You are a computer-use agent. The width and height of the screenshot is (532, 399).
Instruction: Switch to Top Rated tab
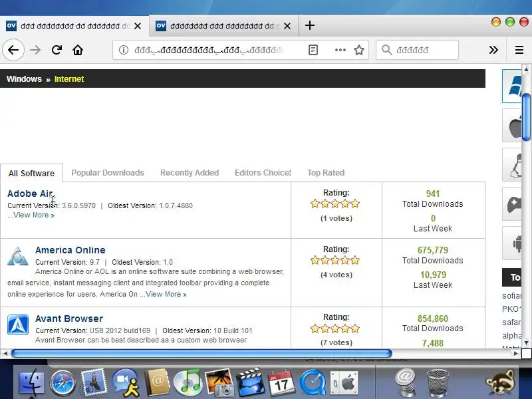coord(326,173)
